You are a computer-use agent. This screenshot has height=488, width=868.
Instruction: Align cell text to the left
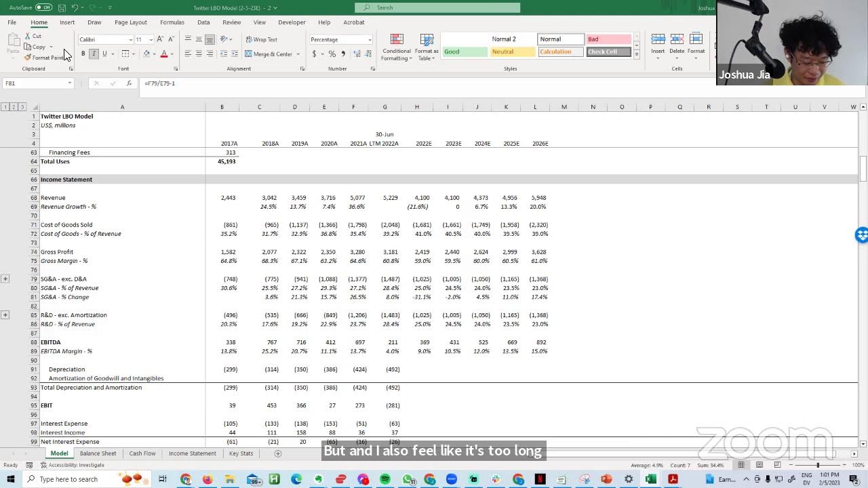tap(188, 54)
